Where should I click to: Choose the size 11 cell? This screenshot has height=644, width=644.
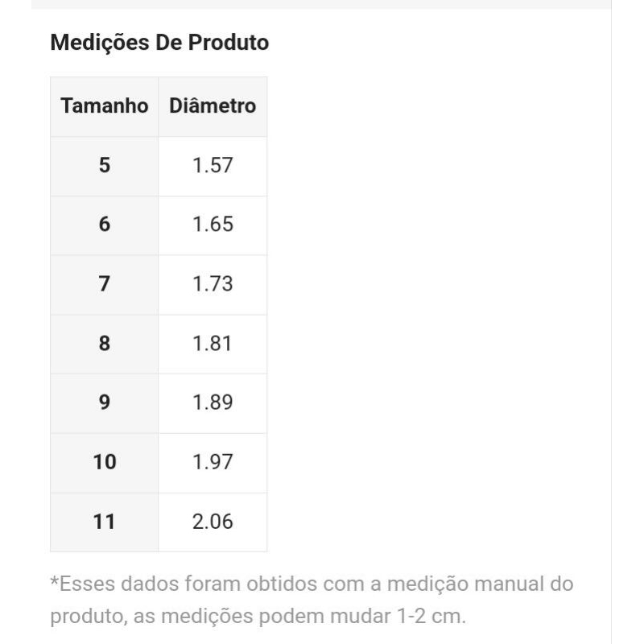tap(105, 522)
